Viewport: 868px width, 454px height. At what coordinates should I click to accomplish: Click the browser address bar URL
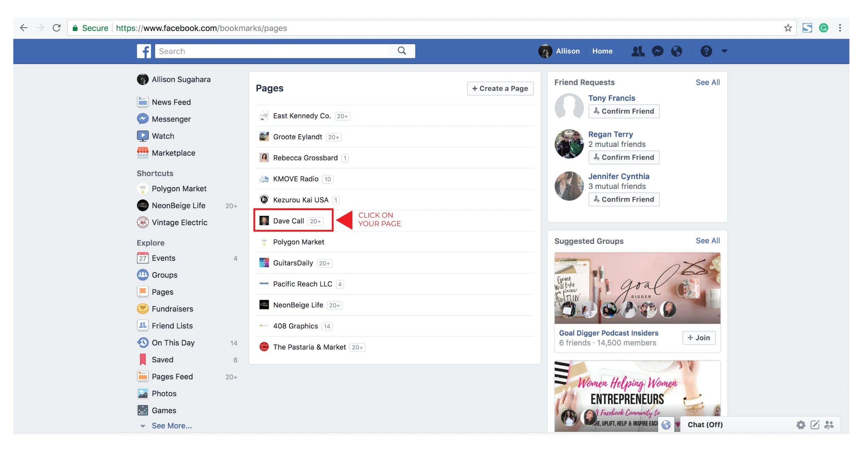point(201,28)
